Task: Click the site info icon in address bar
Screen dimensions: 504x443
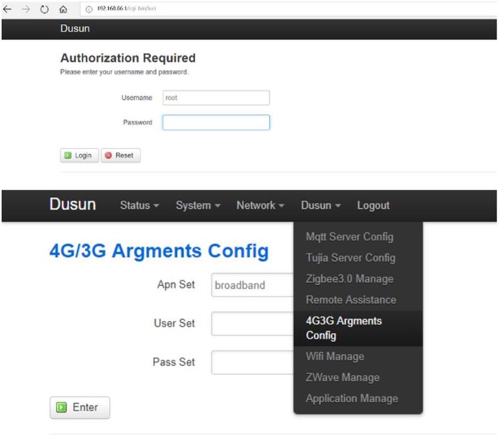Action: pos(89,9)
